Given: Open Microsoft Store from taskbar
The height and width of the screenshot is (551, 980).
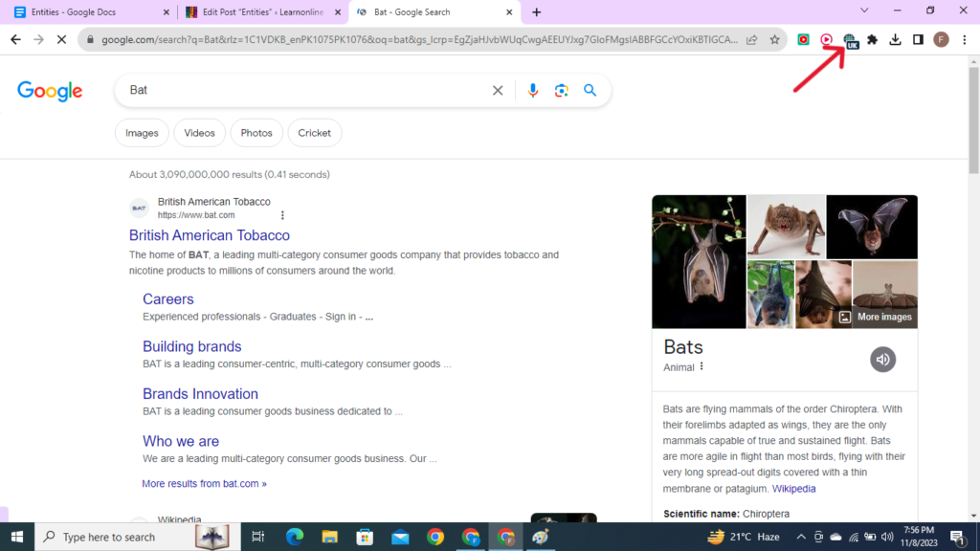Looking at the screenshot, I should pyautogui.click(x=365, y=537).
